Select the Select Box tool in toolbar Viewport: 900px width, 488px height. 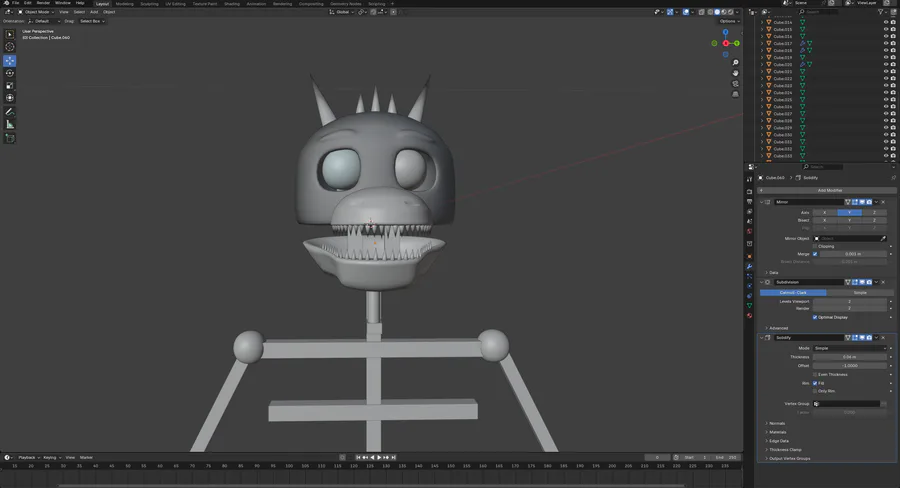10,34
